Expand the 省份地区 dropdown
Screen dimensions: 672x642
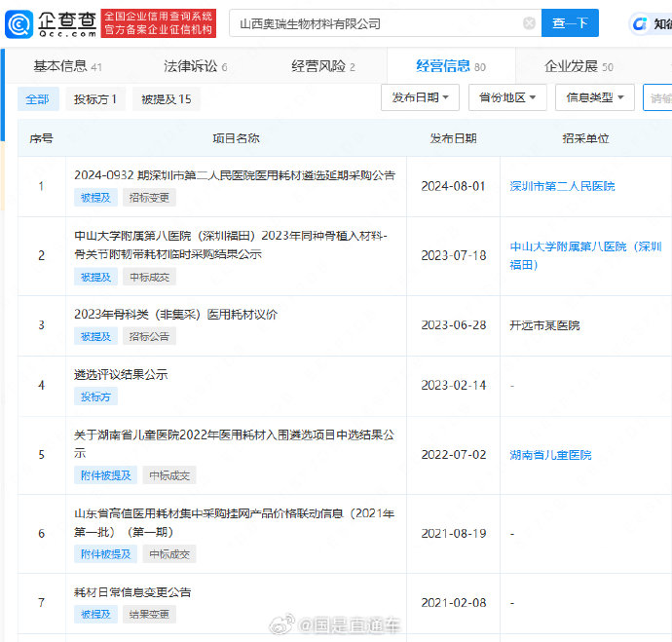coord(507,97)
